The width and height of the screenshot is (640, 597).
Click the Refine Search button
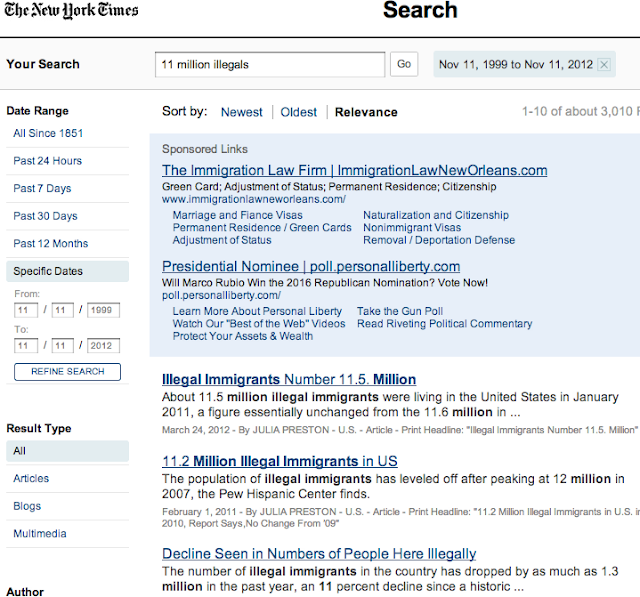[x=67, y=372]
